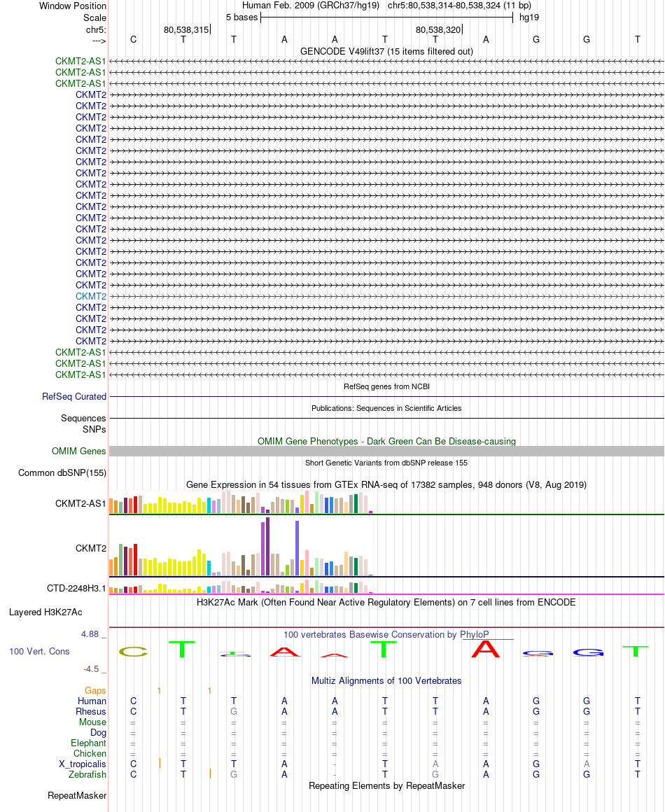
Task: Click the dash gap in X_tropicalis row
Action: [335, 764]
